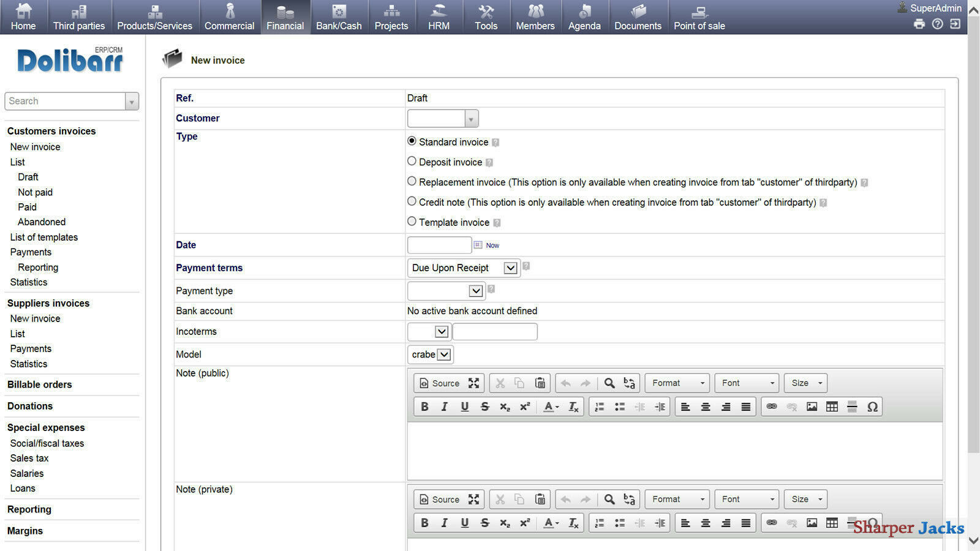Apply Superscript in public note editor
Image resolution: width=980 pixels, height=551 pixels.
(x=525, y=407)
